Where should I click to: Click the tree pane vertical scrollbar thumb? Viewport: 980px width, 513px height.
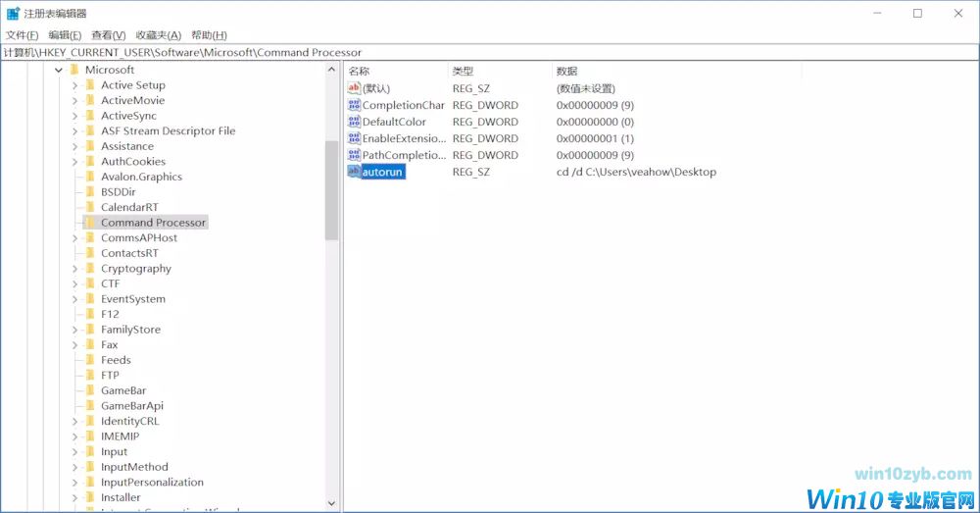coord(331,190)
